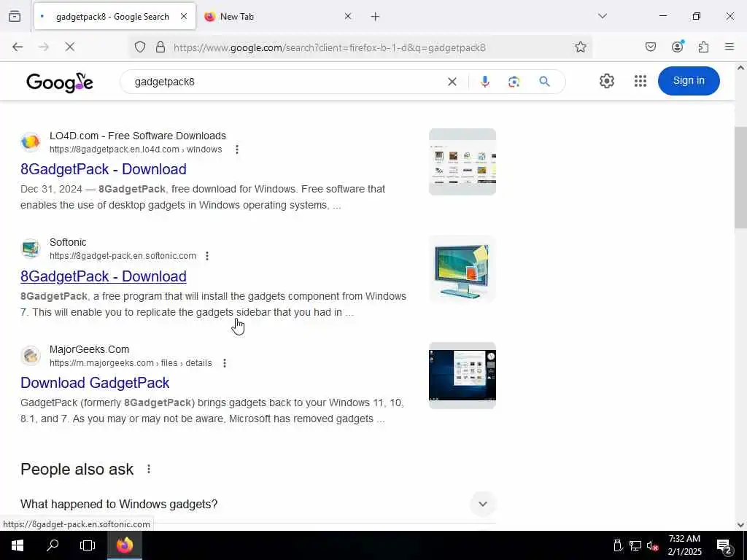
Task: Open the Google apps grid
Action: [x=640, y=81]
